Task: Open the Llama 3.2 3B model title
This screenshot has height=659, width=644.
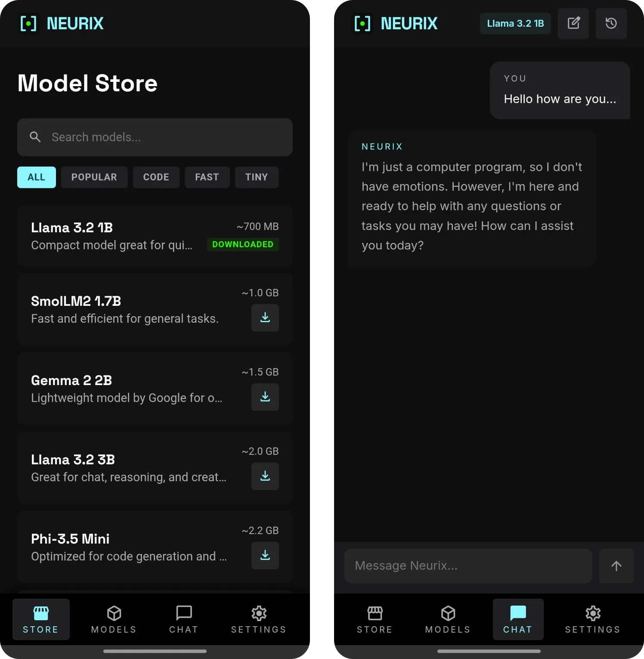Action: (73, 460)
